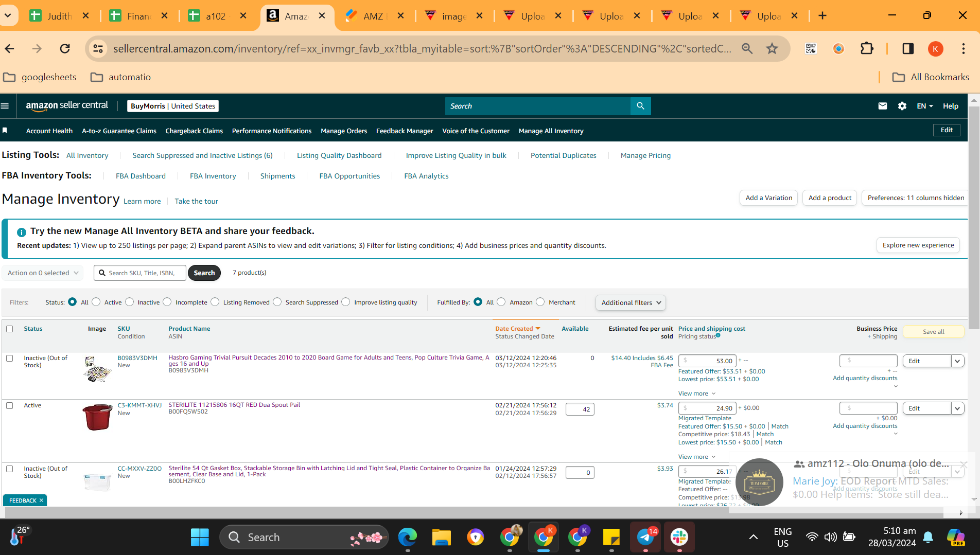This screenshot has width=980, height=555.
Task: Open Slack from the taskbar
Action: [x=679, y=538]
